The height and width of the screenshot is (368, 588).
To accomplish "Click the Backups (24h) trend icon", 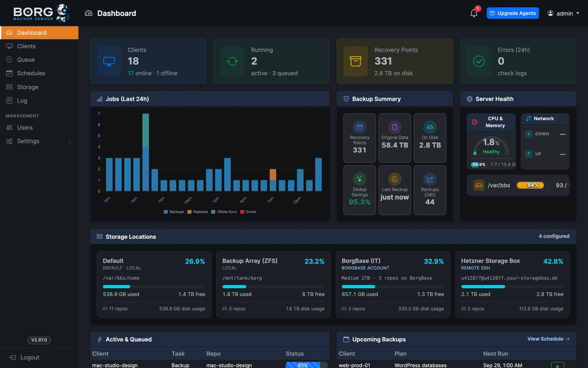I will (x=430, y=179).
